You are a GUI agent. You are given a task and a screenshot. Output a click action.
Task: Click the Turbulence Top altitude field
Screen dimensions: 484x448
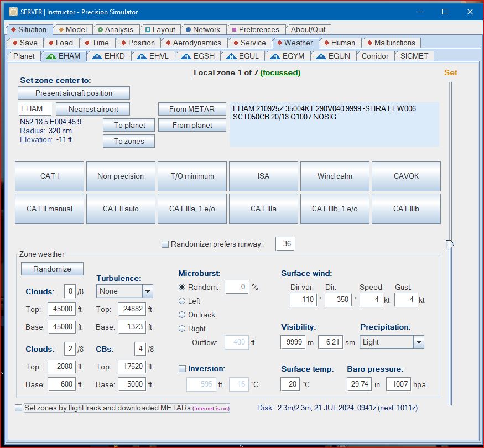pos(132,309)
